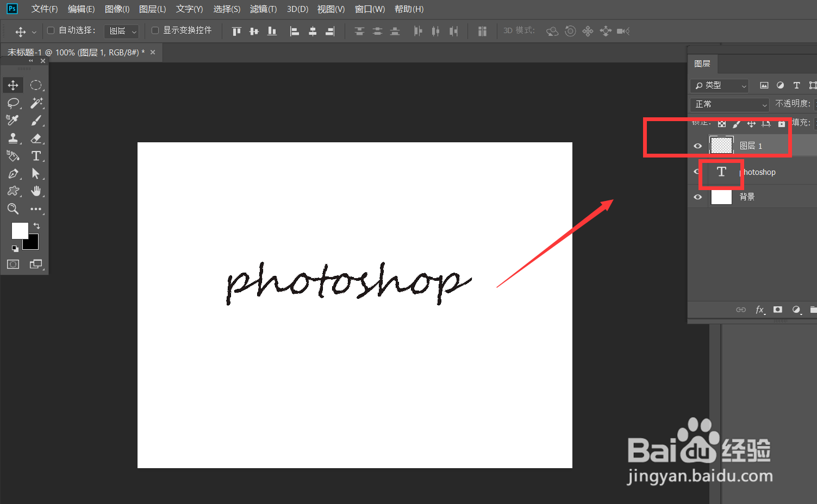Add a layer mask icon
The height and width of the screenshot is (504, 817).
click(778, 310)
